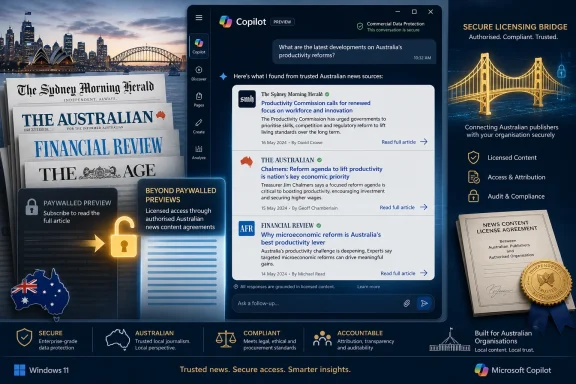This screenshot has width=576, height=384.
Task: Open Chalmers reform agenda headline
Action: pos(321,173)
